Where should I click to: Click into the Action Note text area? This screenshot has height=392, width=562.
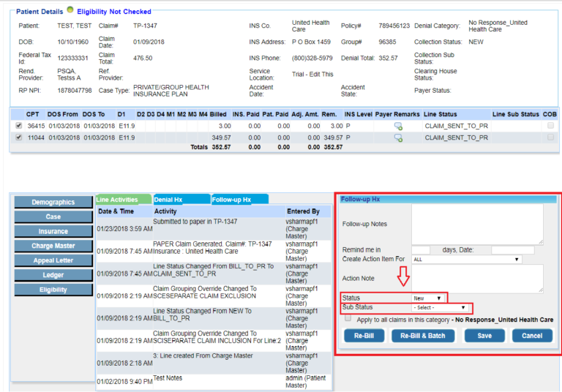477,279
